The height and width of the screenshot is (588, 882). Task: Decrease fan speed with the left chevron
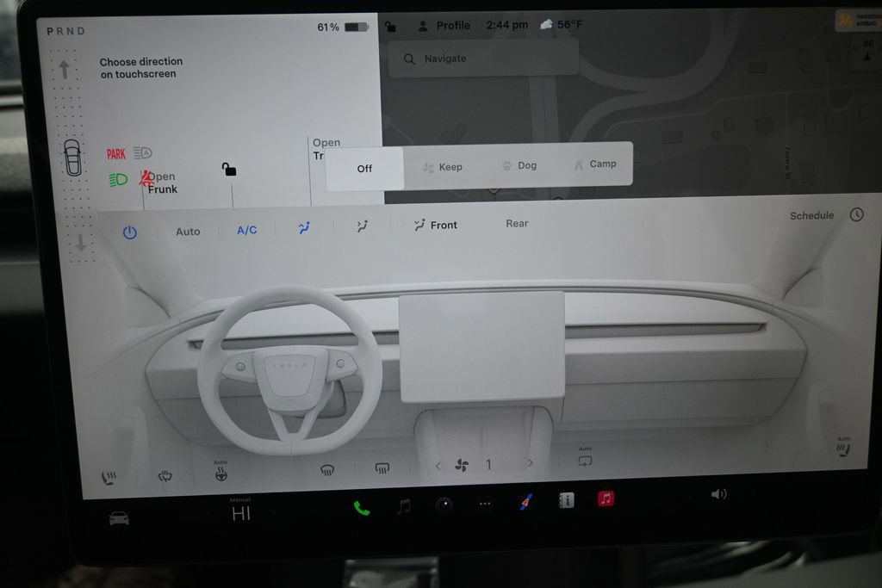point(438,463)
